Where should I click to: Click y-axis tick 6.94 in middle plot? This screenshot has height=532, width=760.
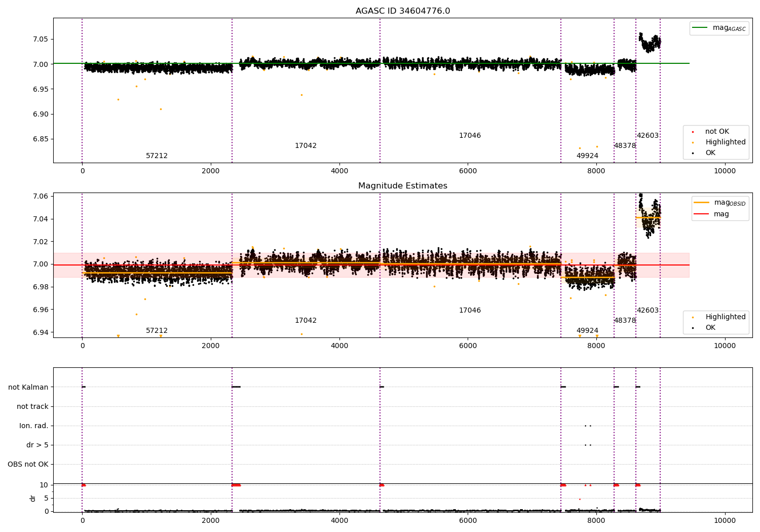(x=40, y=333)
